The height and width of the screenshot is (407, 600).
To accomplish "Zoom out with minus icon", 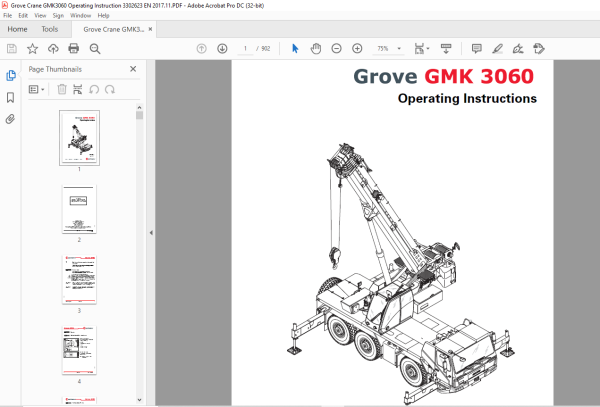I will 336,49.
